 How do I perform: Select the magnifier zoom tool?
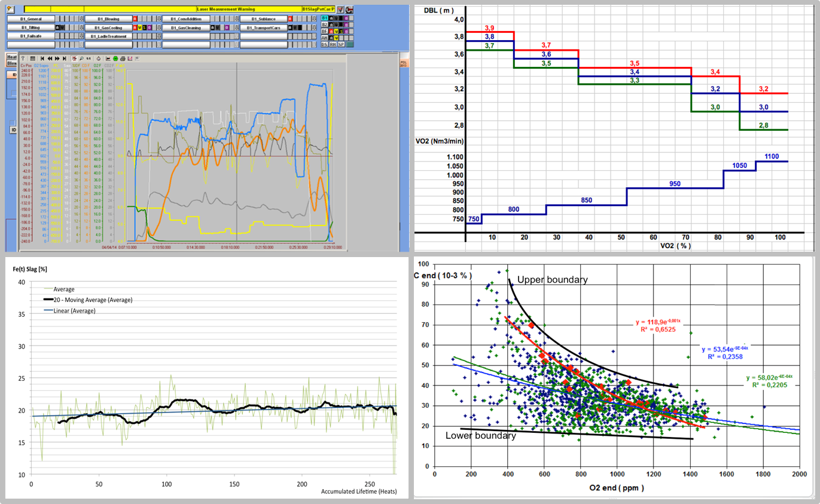pos(81,59)
